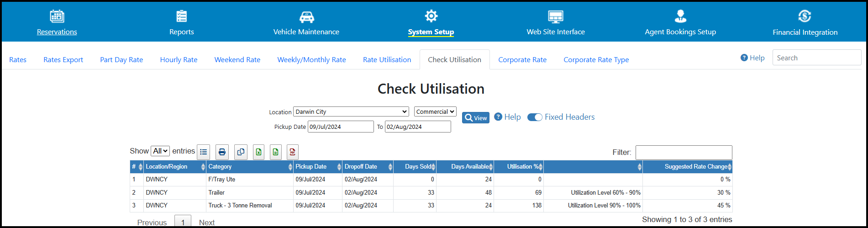This screenshot has height=228, width=868.
Task: Click the Financial Integration dollar icon
Action: click(x=805, y=16)
